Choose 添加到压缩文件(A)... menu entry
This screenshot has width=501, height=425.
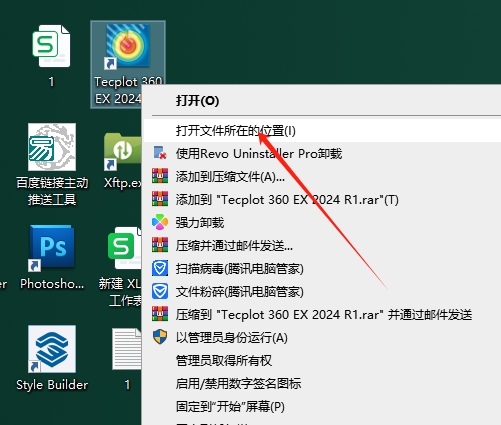[322, 177]
